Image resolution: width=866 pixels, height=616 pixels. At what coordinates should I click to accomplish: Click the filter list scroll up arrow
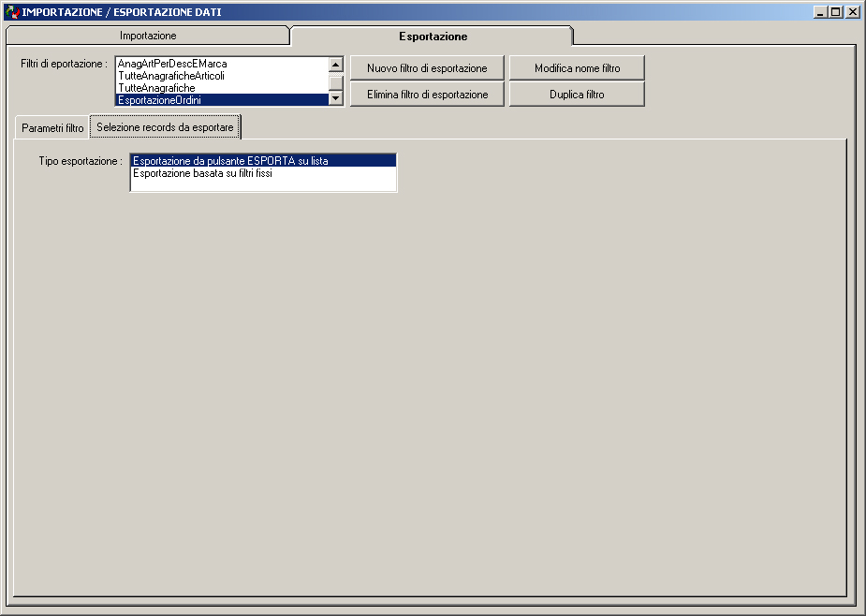pyautogui.click(x=336, y=64)
